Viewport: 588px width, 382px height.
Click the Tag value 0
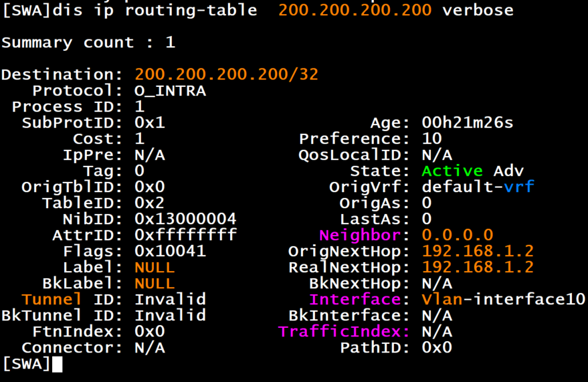pos(140,171)
